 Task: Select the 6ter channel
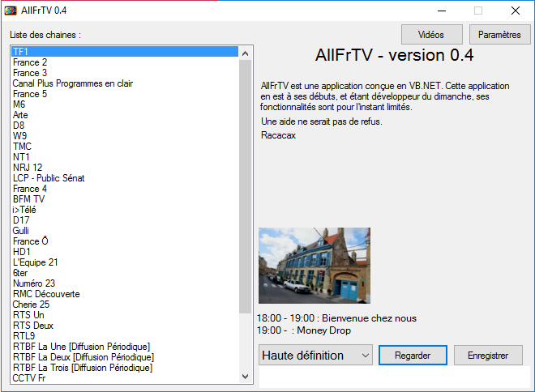pyautogui.click(x=125, y=273)
